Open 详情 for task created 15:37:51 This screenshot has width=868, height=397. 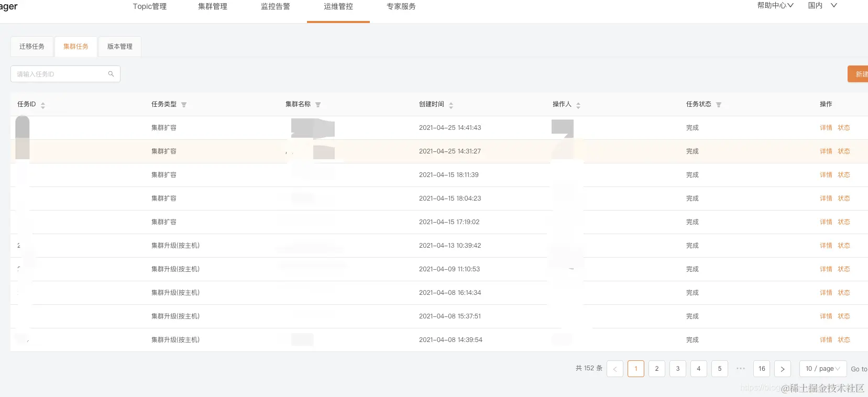coord(826,316)
